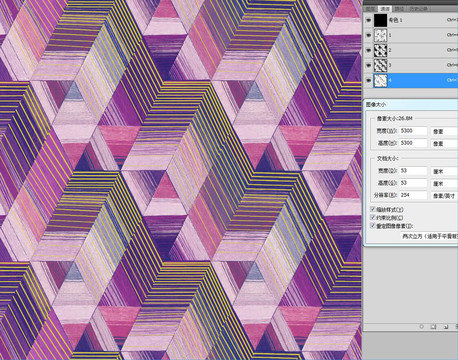Click channel 3 thumbnail
Viewport: 458px width, 360px height.
click(x=380, y=65)
